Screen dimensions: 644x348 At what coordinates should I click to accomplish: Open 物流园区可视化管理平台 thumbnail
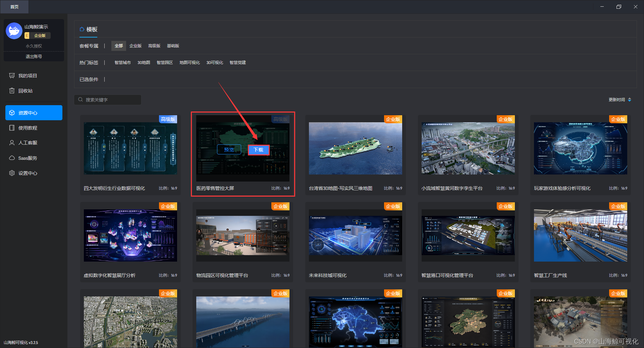243,235
